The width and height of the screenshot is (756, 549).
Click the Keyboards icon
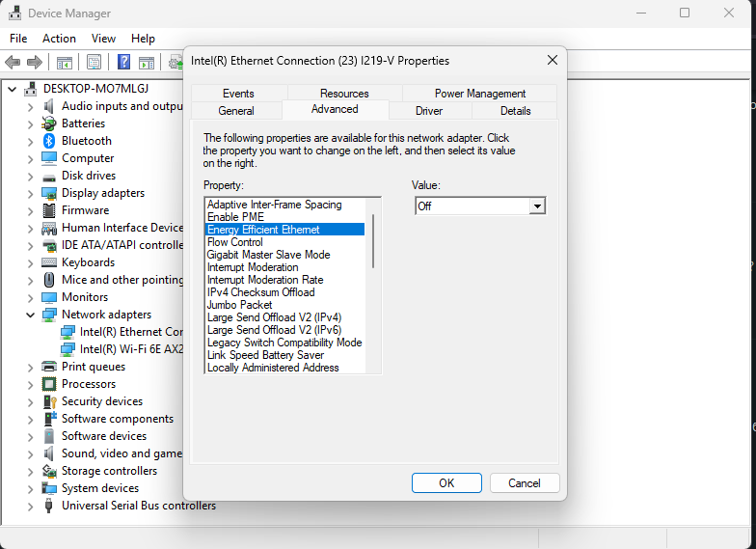(48, 262)
